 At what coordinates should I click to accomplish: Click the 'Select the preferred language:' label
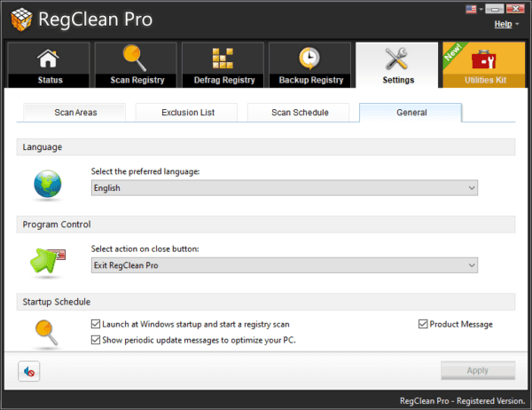click(145, 171)
